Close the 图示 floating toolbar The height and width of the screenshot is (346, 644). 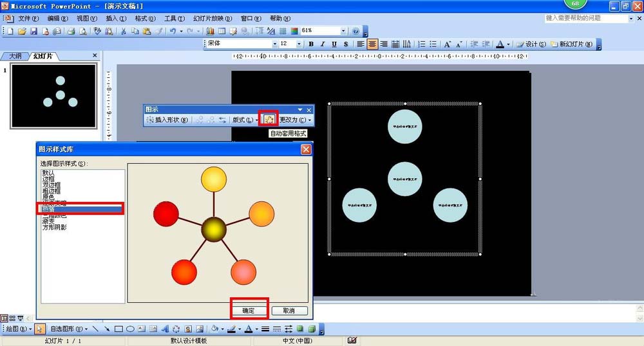[x=309, y=110]
